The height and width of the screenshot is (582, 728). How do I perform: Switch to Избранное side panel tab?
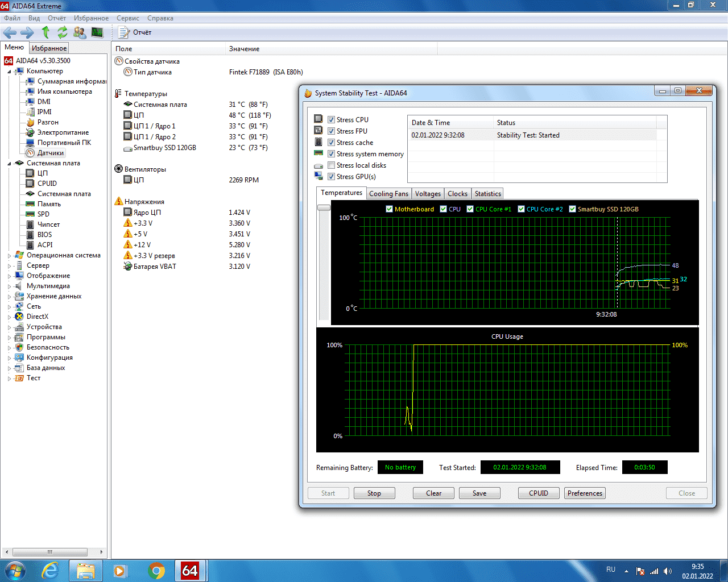pos(49,48)
